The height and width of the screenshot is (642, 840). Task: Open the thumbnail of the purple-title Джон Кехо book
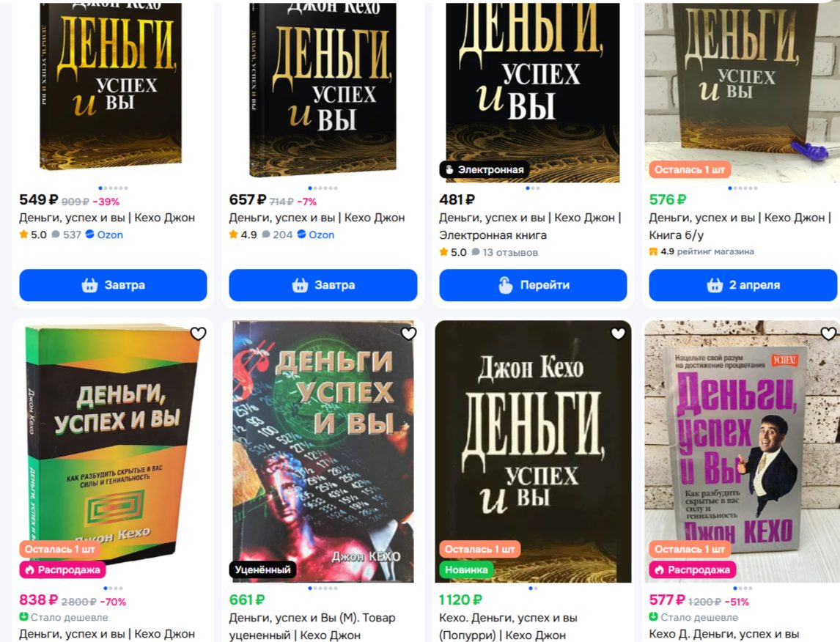tap(743, 451)
